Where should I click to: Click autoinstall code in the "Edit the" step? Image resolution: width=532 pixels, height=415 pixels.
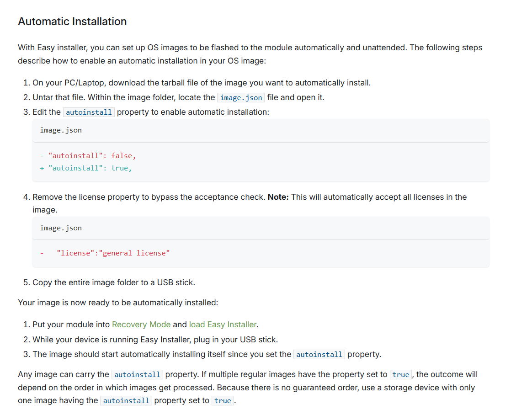[89, 112]
